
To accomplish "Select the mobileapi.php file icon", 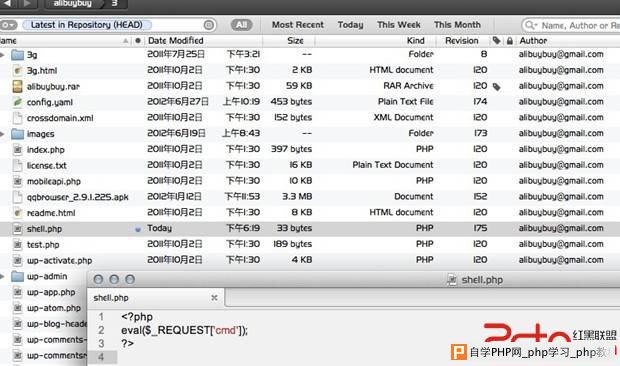I will coord(17,181).
